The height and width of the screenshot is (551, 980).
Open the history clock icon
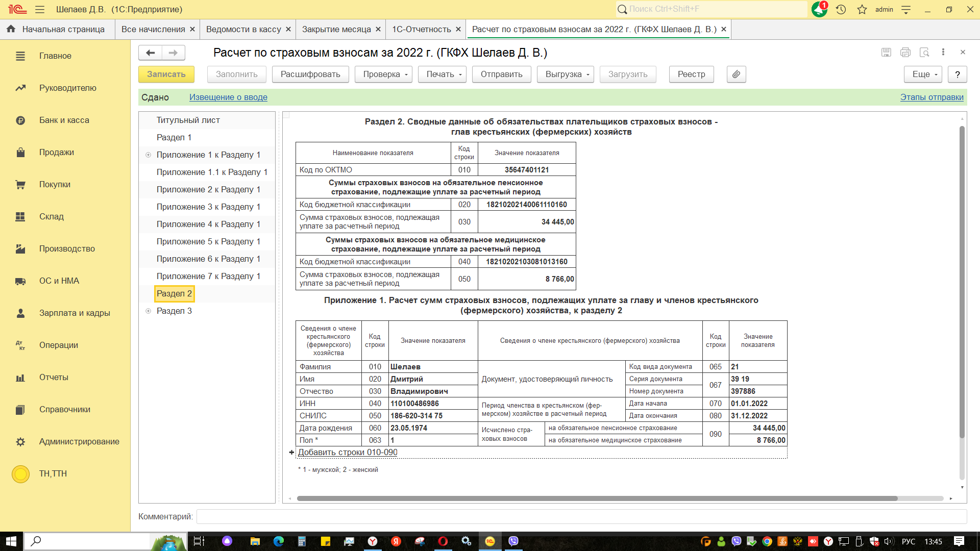point(841,9)
